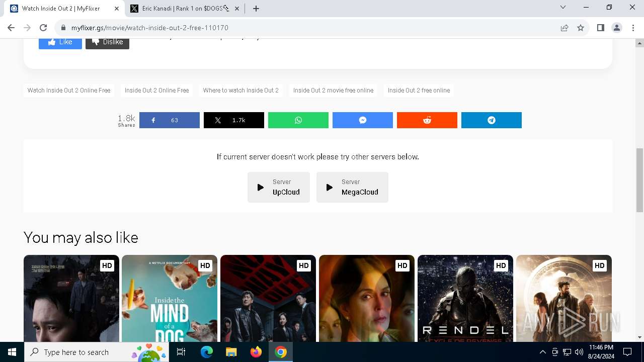Screen dimensions: 644x362
Task: Open File Explorer from the taskbar
Action: 231,352
